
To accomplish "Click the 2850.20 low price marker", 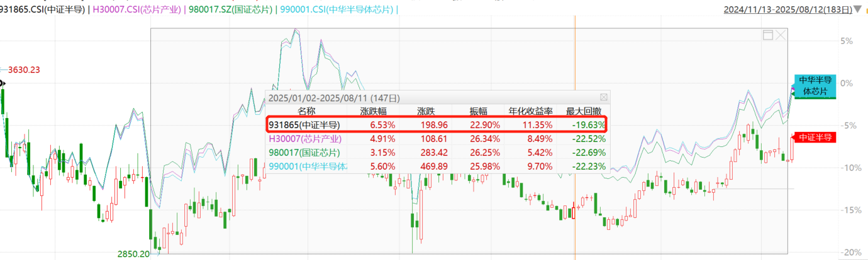I will pyautogui.click(x=134, y=254).
